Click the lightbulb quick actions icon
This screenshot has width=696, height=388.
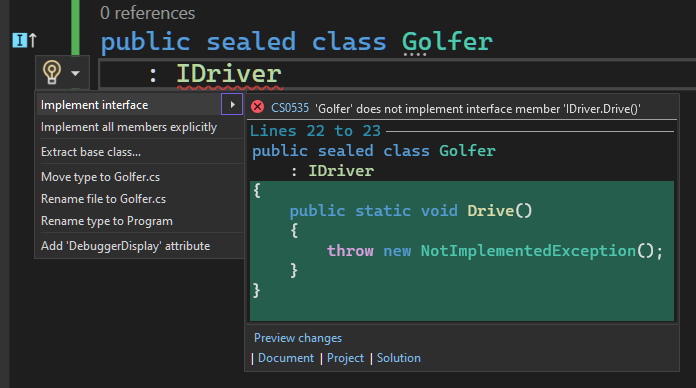pos(51,72)
